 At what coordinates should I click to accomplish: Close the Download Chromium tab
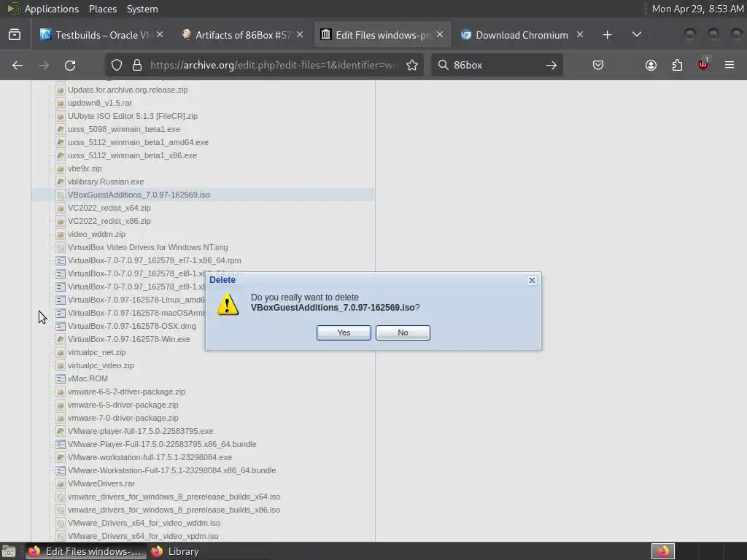[580, 35]
